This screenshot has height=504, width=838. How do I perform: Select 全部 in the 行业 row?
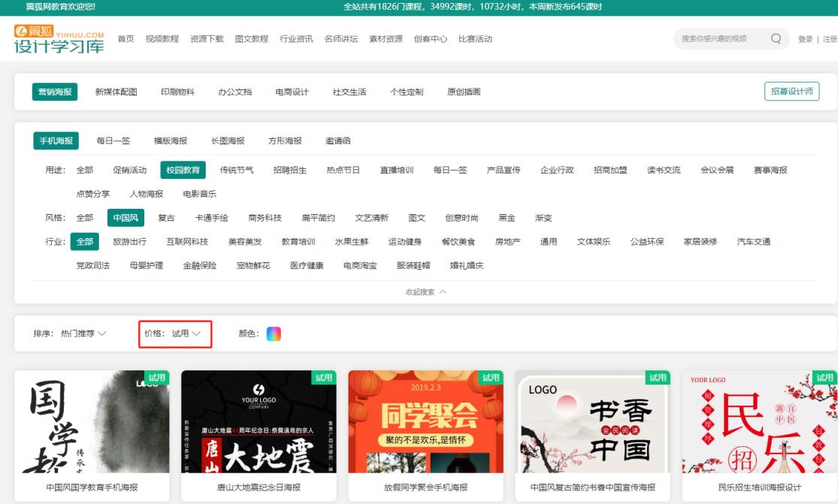[x=84, y=241]
